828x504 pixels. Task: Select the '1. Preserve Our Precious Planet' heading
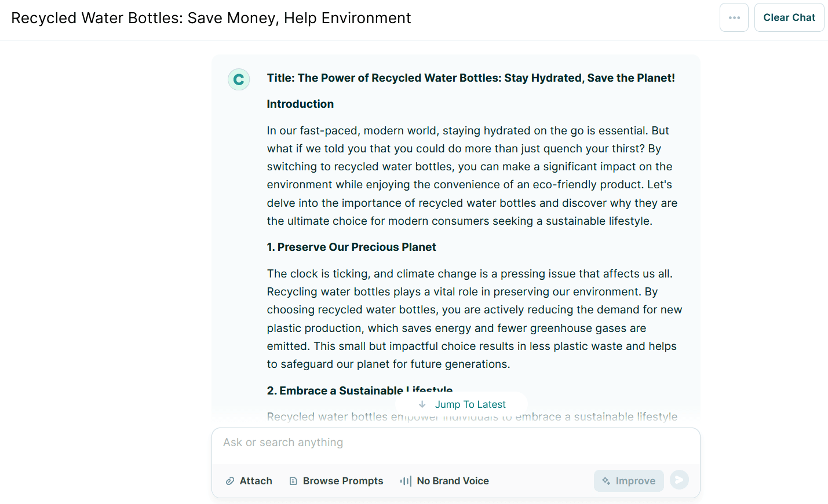click(351, 247)
